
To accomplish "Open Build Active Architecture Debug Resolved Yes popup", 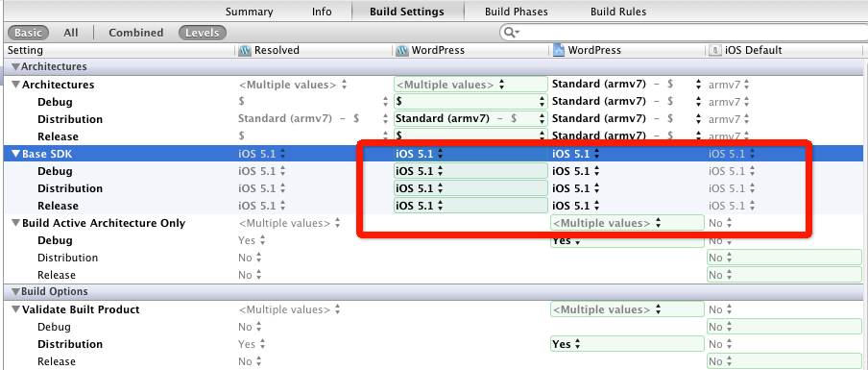I will [x=252, y=240].
